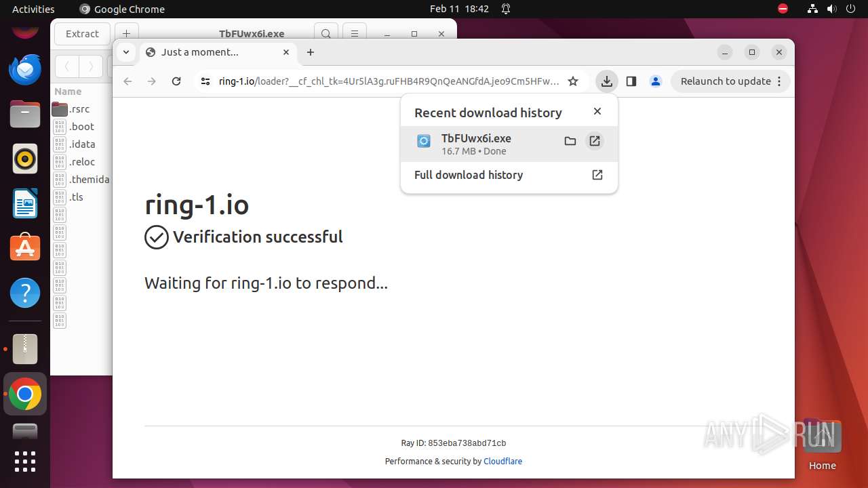Select the .idata file in archive
The image size is (868, 488).
[82, 144]
